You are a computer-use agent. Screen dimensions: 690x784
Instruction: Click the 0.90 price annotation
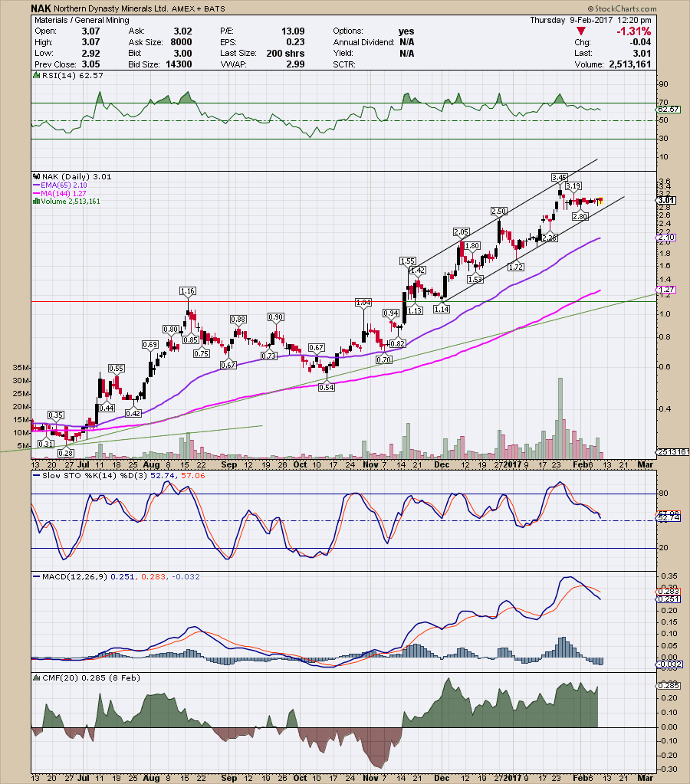click(x=276, y=317)
